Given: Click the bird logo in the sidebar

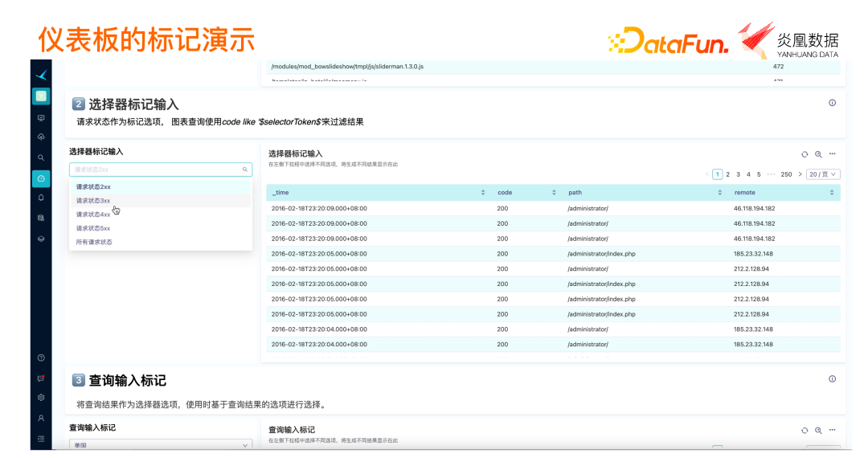Looking at the screenshot, I should (x=41, y=76).
